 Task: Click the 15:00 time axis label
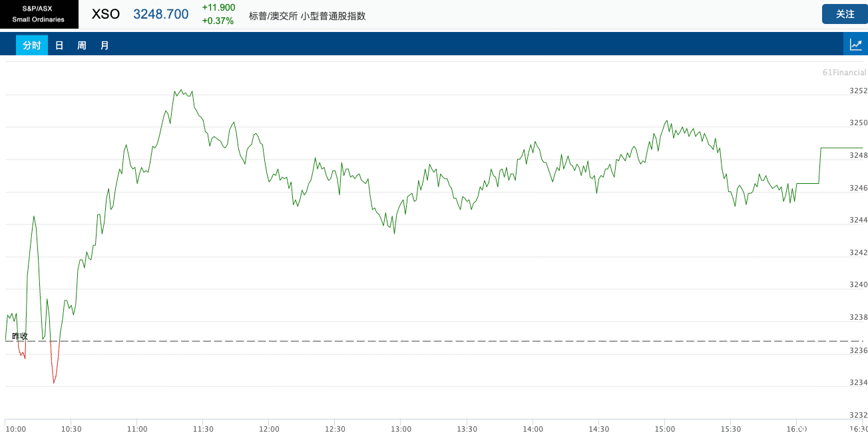(x=665, y=429)
